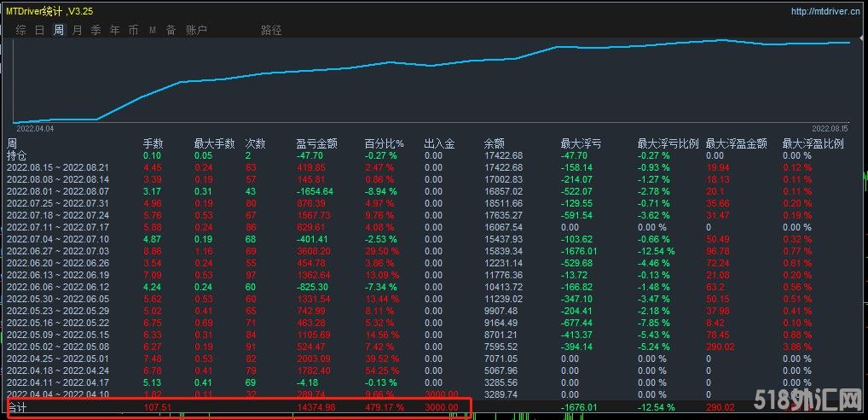The image size is (868, 420).
Task: Click total profit value 14374.98
Action: tap(316, 408)
